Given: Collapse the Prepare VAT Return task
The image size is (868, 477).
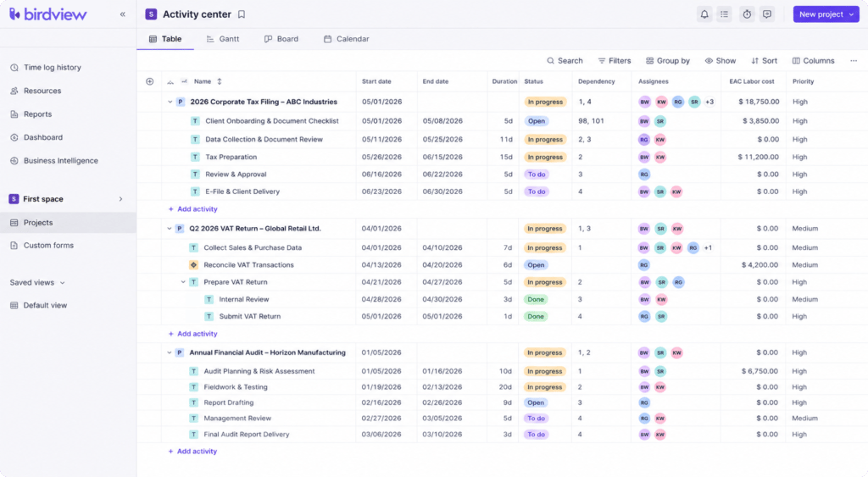Looking at the screenshot, I should tap(183, 282).
